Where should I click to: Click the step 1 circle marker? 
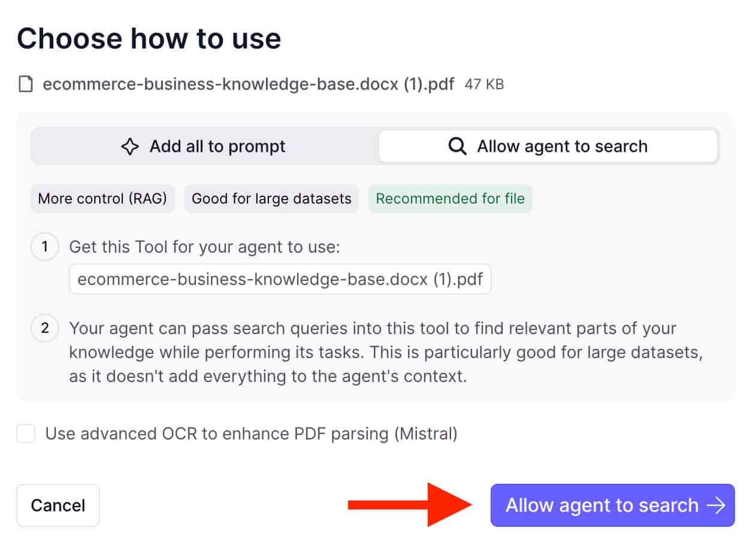45,247
